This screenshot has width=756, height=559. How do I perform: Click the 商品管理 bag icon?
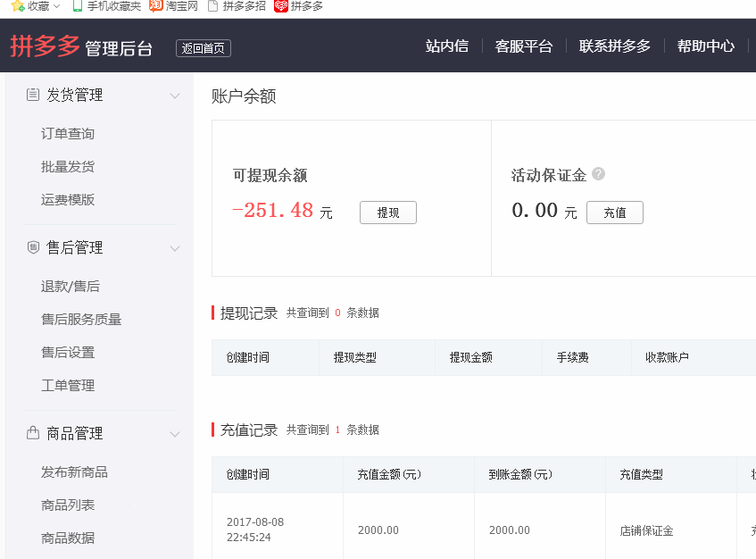pos(33,433)
